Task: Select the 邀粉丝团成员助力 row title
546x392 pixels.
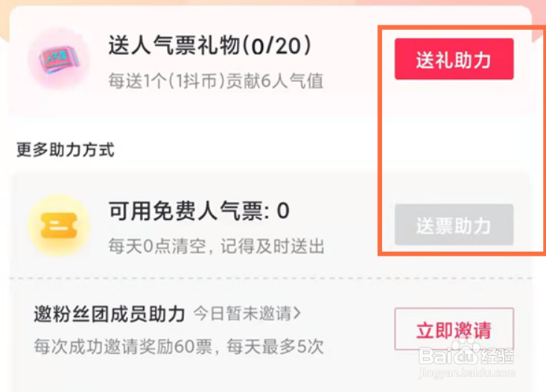Action: 109,314
